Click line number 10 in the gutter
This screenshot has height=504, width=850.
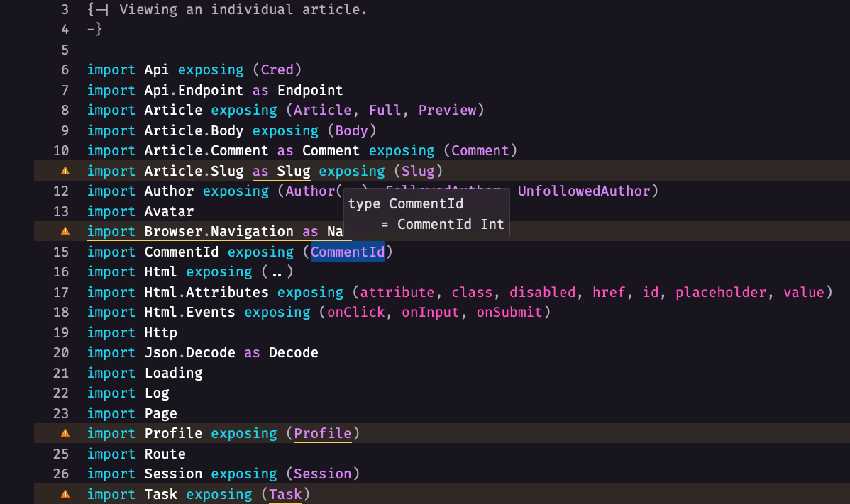pos(61,150)
